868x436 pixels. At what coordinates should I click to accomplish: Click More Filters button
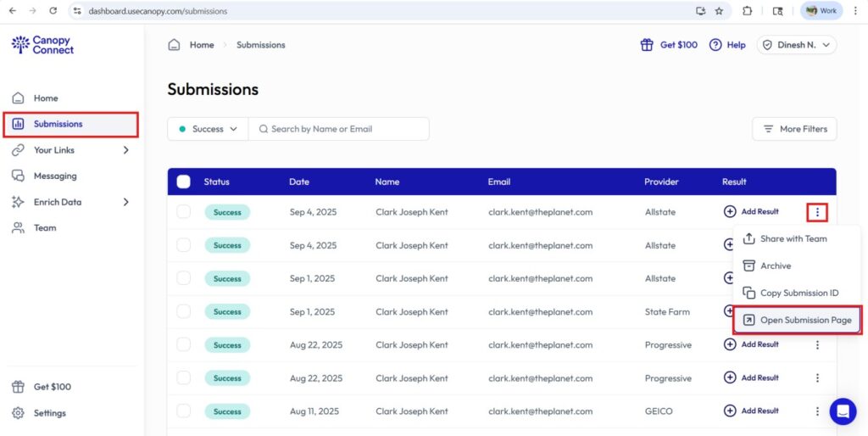[x=794, y=129]
